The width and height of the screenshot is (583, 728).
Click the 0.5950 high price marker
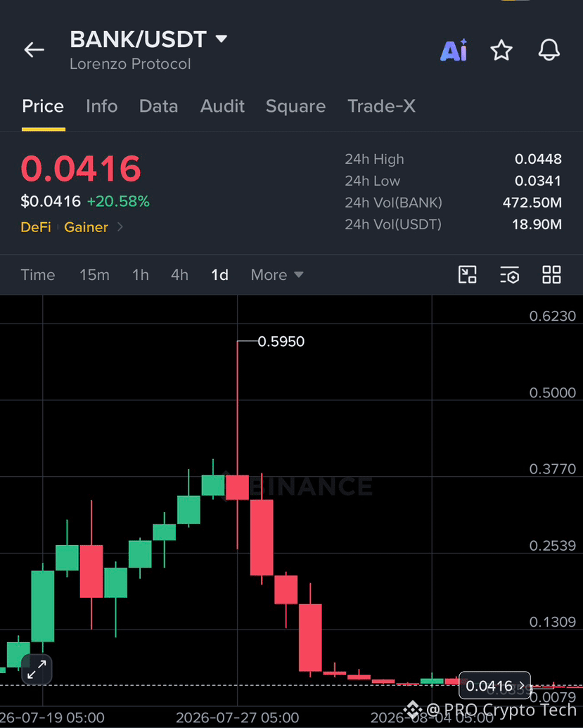coord(281,342)
